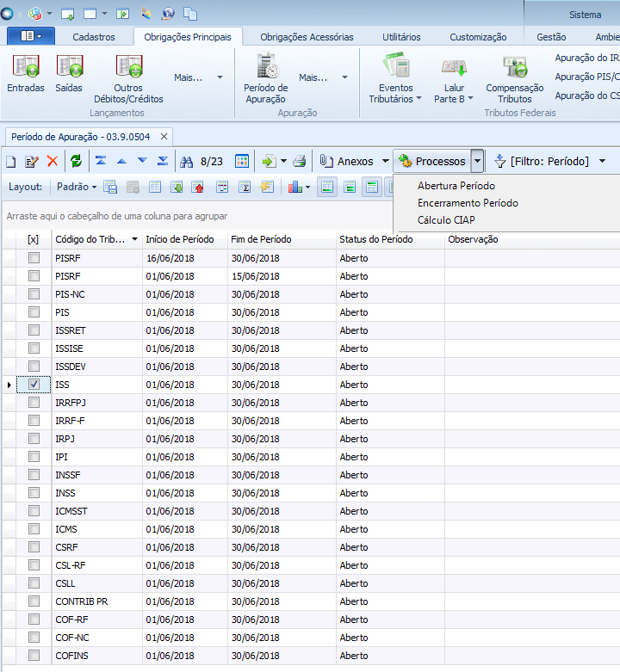
Task: Select Abertura Período menu item
Action: click(456, 186)
